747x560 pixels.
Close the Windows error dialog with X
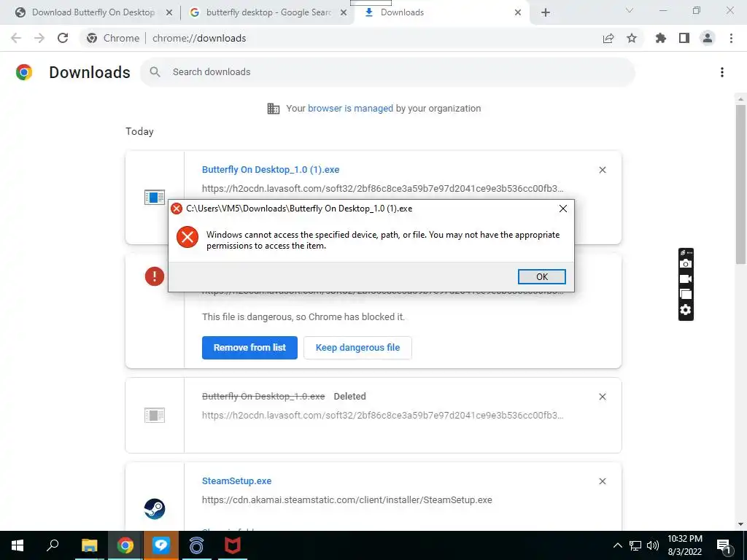point(562,209)
